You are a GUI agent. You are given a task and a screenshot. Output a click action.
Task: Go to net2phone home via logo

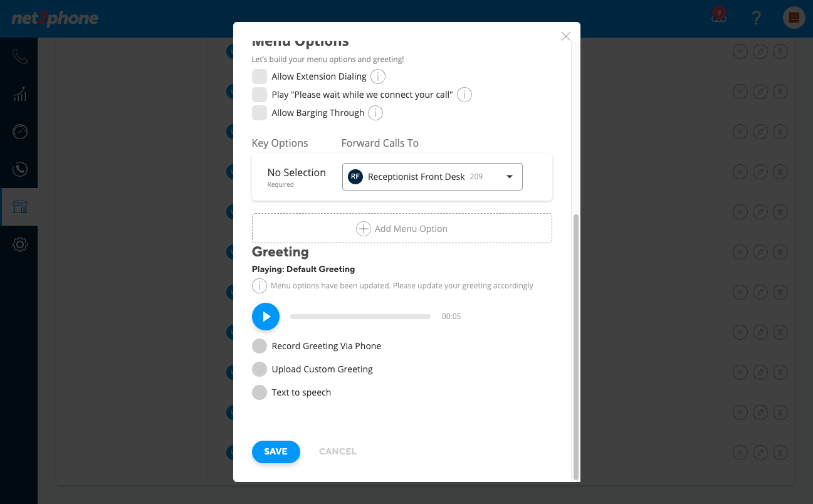coord(55,19)
